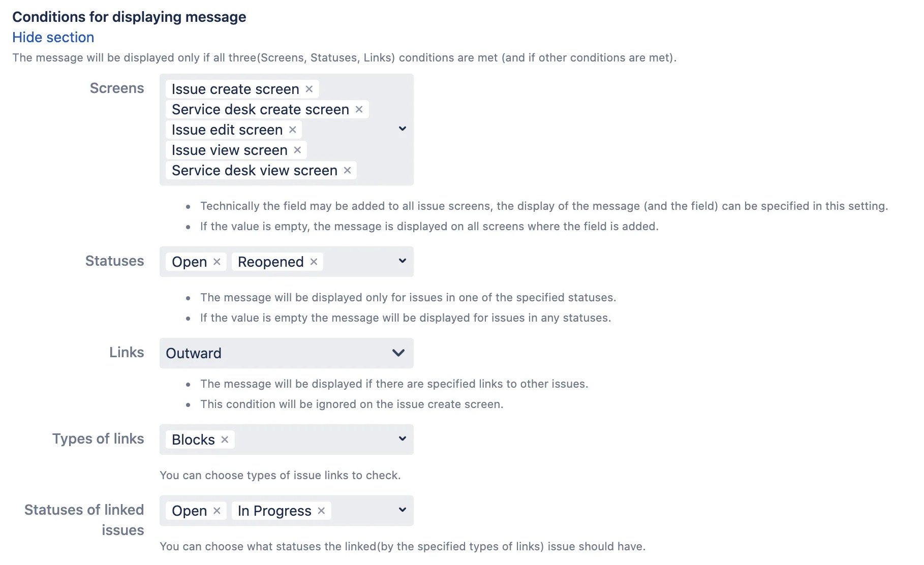
Task: Remove Open from the Statuses field
Action: click(217, 262)
